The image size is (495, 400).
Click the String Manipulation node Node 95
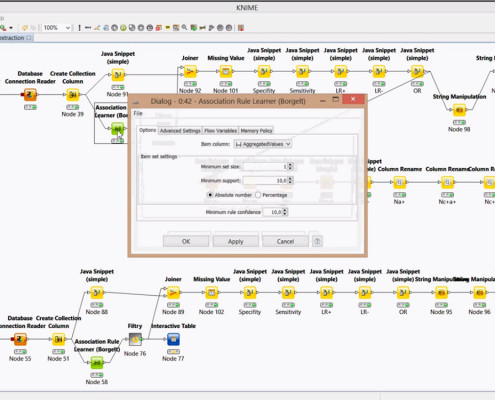(441, 293)
